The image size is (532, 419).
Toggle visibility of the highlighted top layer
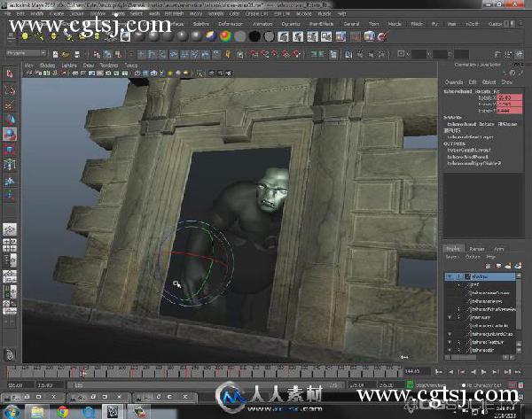pyautogui.click(x=450, y=276)
